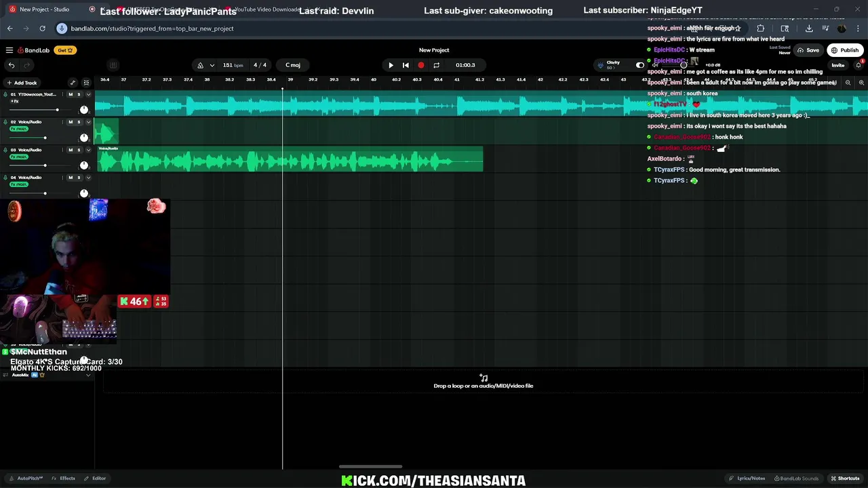
Task: Open the BandLab hamburger menu
Action: click(9, 50)
